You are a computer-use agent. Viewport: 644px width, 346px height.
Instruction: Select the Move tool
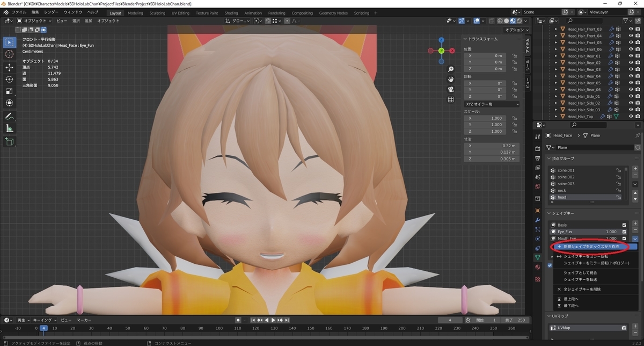9,67
